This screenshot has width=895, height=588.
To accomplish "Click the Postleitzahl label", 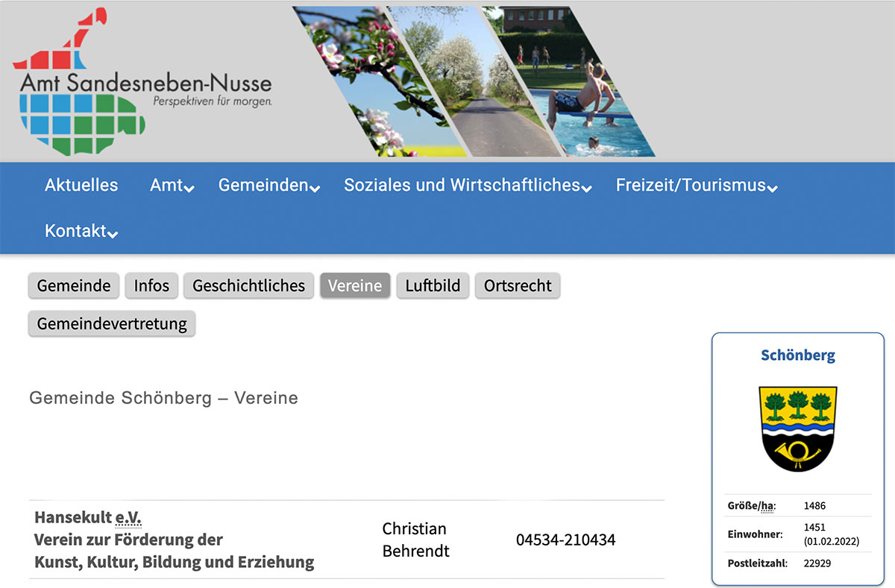I will 757,563.
